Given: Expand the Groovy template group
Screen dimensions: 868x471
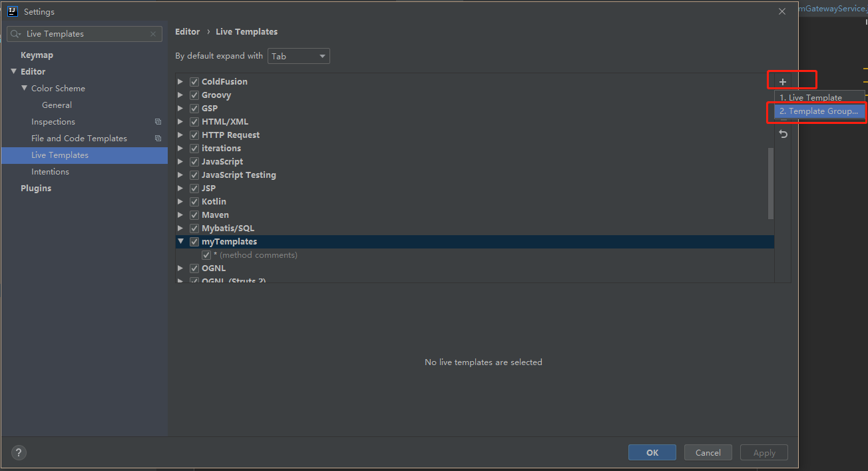Looking at the screenshot, I should [180, 95].
